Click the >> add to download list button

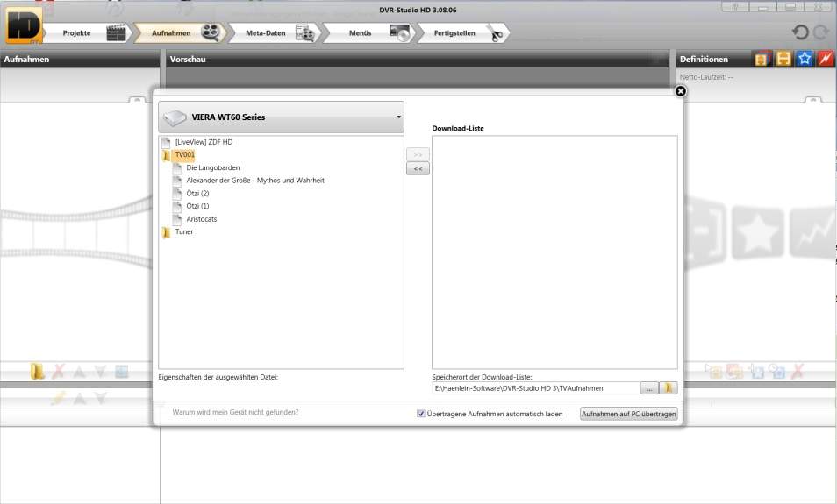pyautogui.click(x=418, y=154)
